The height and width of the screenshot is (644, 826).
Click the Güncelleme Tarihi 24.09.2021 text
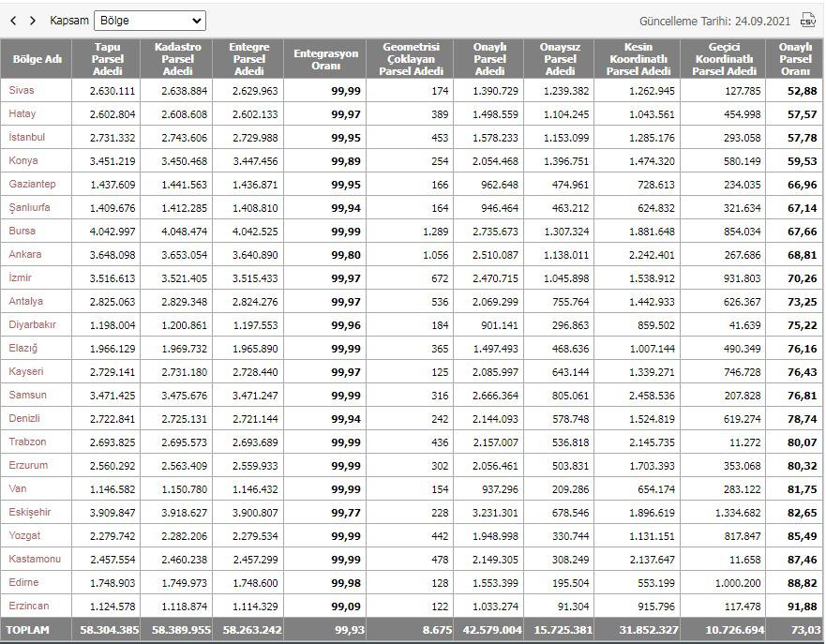point(714,21)
